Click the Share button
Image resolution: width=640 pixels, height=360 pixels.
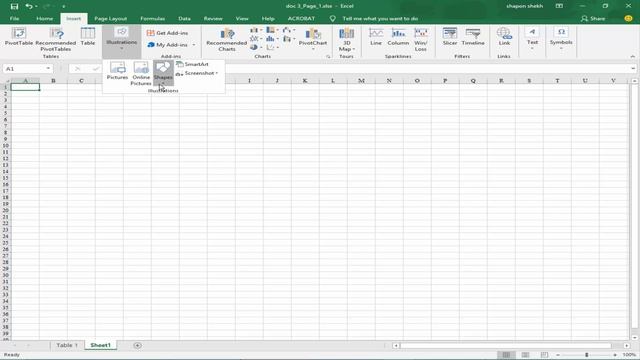tap(593, 19)
